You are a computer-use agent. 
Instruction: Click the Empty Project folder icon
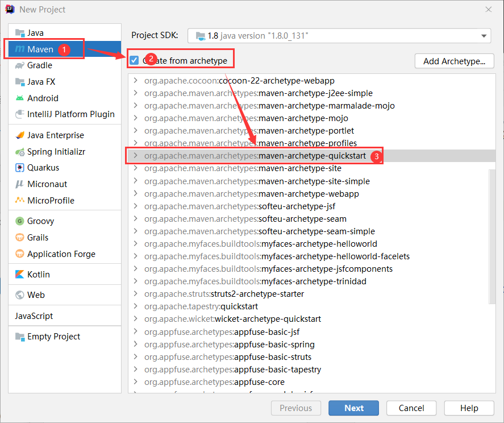(x=20, y=337)
